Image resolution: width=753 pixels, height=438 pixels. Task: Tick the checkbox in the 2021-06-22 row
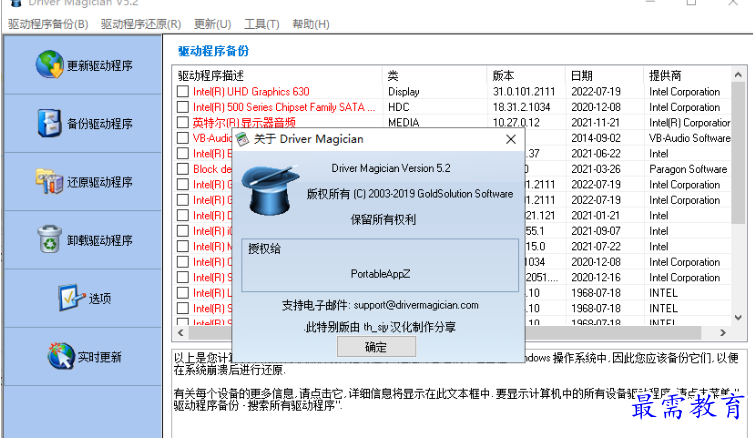[x=182, y=153]
